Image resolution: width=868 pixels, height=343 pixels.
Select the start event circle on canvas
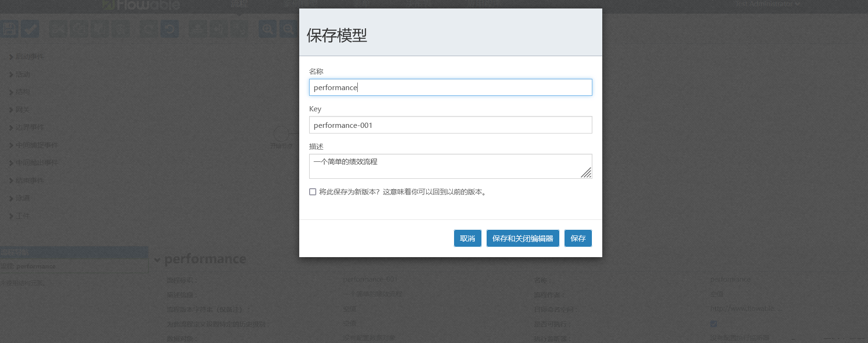click(x=281, y=133)
